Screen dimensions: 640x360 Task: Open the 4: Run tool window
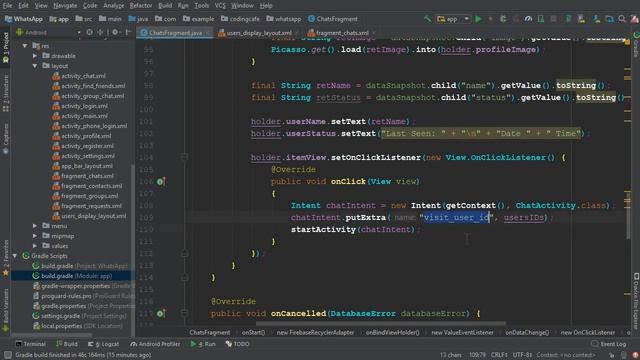pyautogui.click(x=203, y=344)
